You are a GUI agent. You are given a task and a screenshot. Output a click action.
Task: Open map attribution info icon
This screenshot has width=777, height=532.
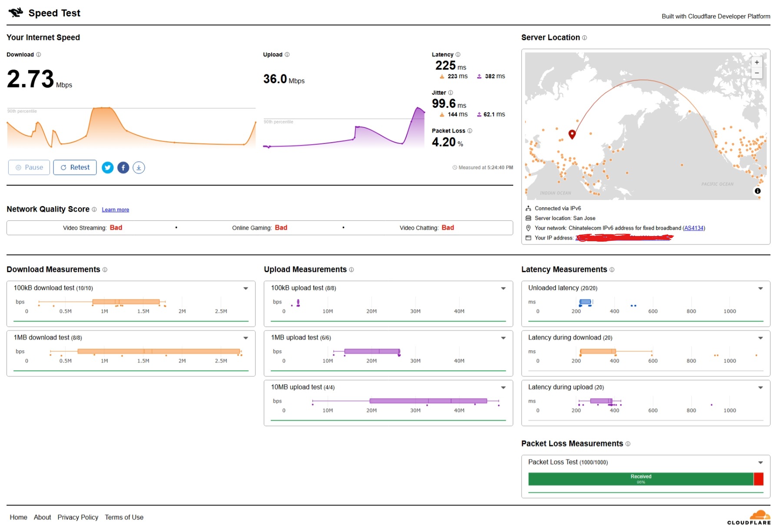(x=757, y=191)
